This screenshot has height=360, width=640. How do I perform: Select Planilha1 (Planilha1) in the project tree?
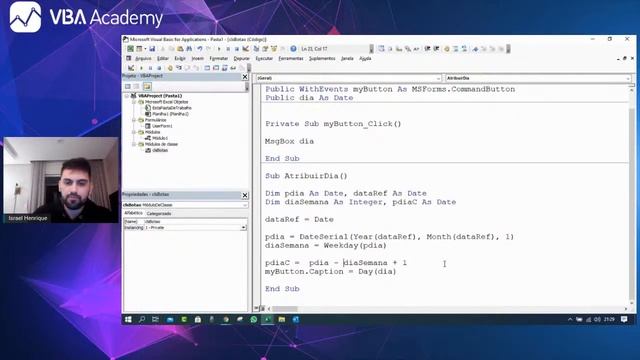tap(170, 114)
